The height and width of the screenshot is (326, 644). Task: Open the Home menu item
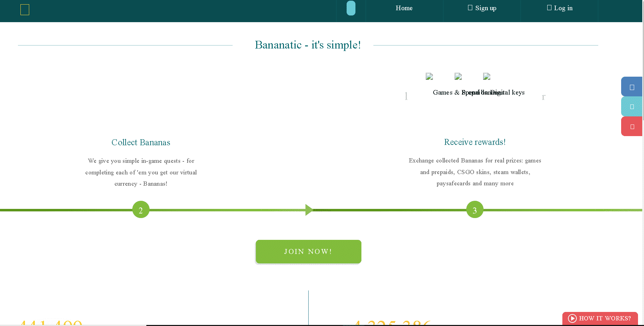404,8
